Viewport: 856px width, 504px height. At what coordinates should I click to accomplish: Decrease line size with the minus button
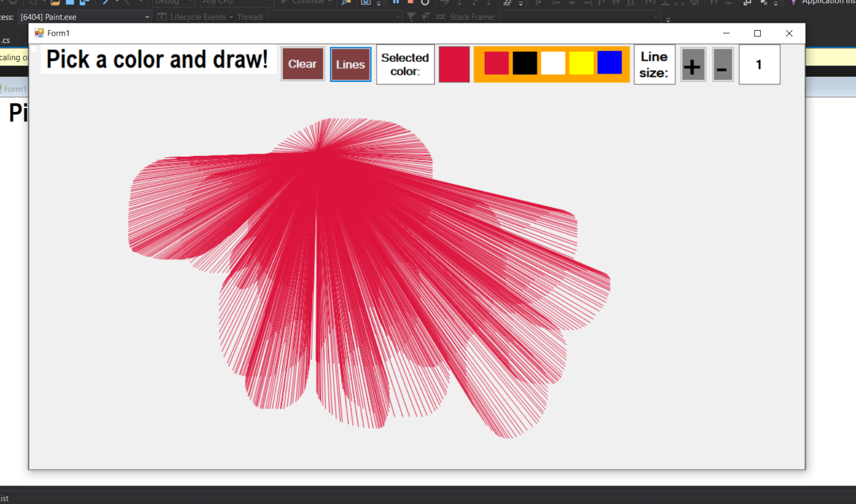coord(722,65)
